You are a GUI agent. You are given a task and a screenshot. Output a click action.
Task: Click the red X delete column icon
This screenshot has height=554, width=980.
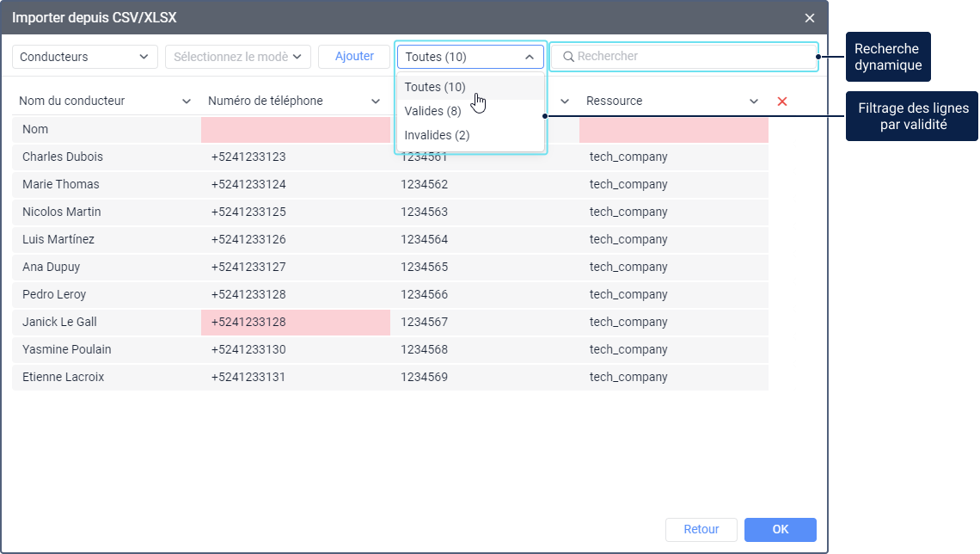782,102
